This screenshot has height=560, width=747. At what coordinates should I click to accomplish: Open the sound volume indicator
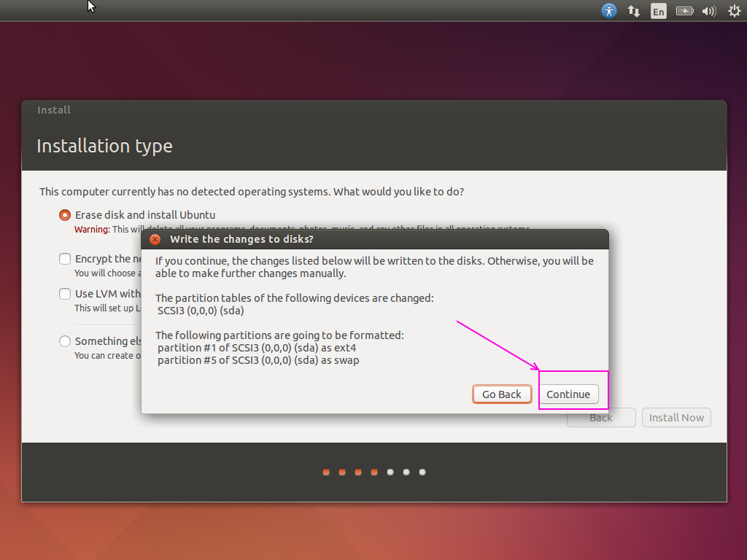tap(709, 11)
